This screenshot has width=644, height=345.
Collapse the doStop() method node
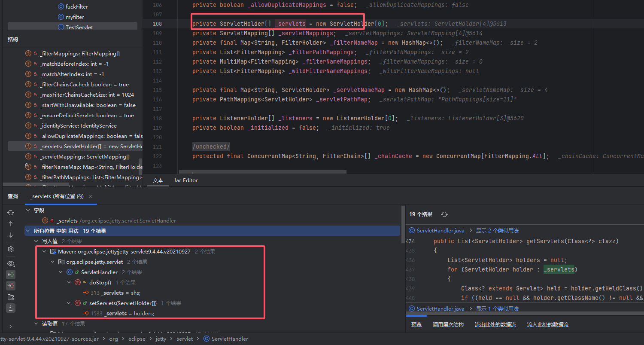click(x=69, y=282)
